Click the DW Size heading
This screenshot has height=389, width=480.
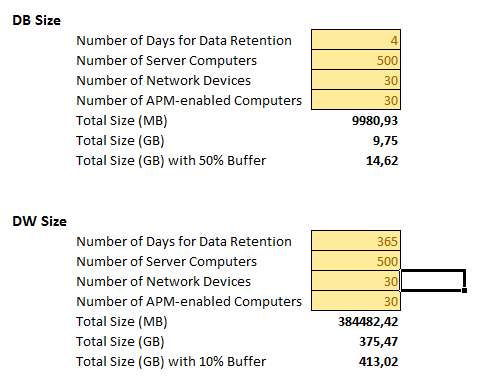39,221
